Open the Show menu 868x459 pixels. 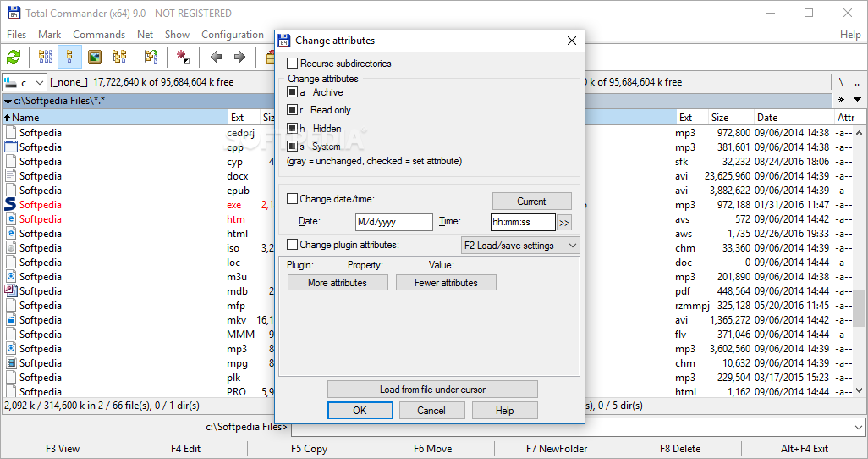[177, 35]
